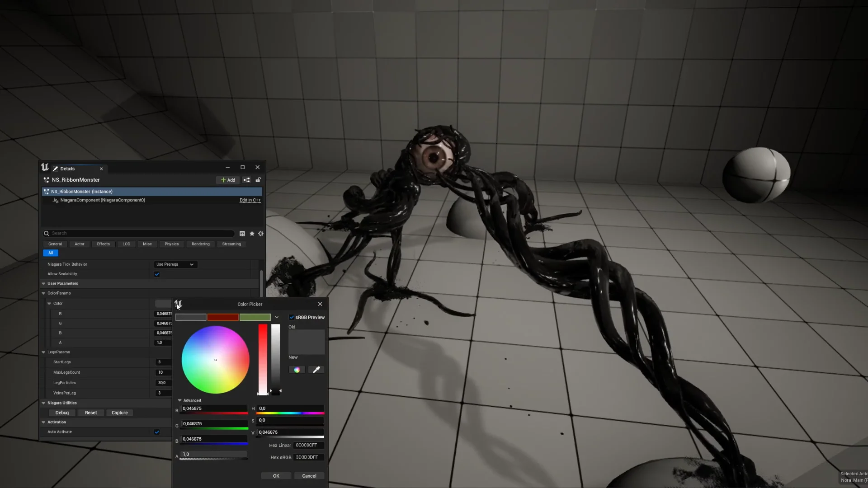Screen dimensions: 868x488
Task: Click the favorites star icon near search
Action: point(252,234)
